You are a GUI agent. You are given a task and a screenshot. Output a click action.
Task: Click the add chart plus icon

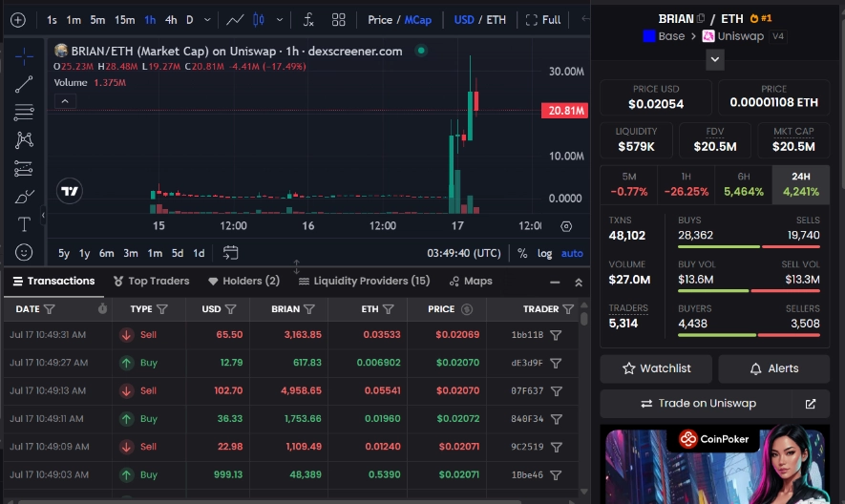[x=18, y=20]
